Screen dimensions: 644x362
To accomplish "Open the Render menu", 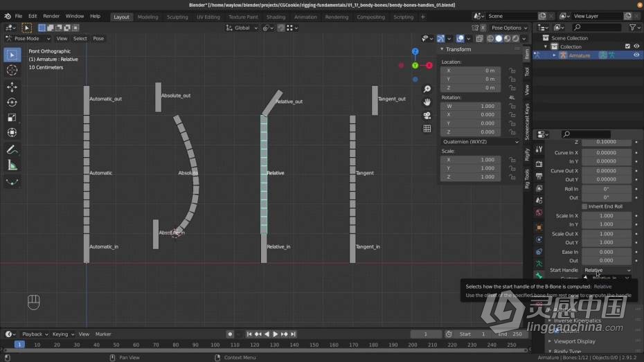I will (51, 16).
